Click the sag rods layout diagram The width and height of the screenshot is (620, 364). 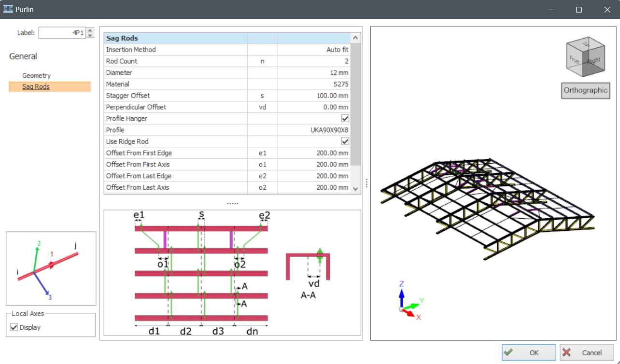point(201,274)
